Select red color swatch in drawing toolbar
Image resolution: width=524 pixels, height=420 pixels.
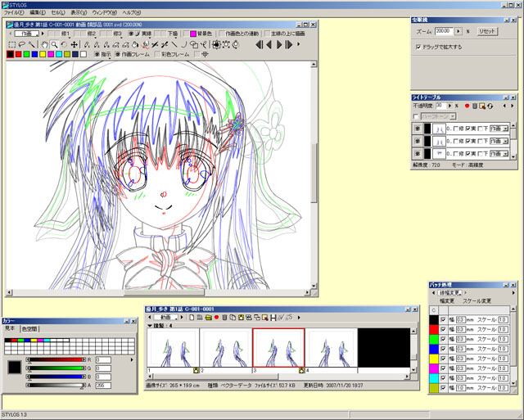18,54
